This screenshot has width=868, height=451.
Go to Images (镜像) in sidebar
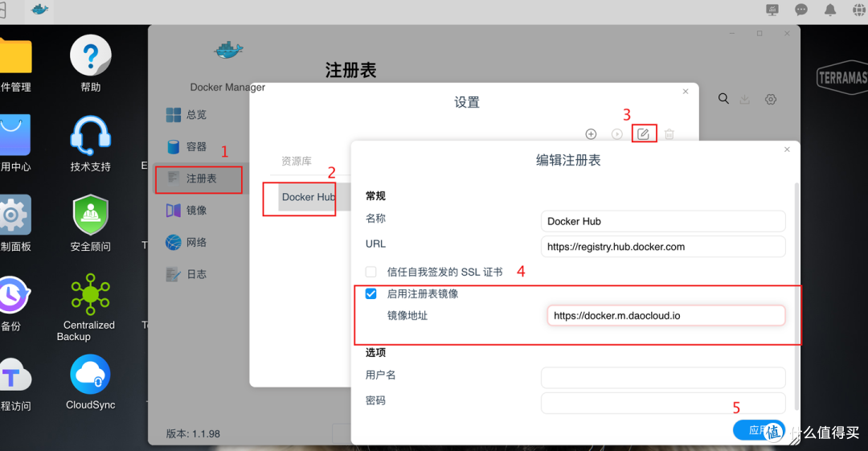(x=197, y=211)
